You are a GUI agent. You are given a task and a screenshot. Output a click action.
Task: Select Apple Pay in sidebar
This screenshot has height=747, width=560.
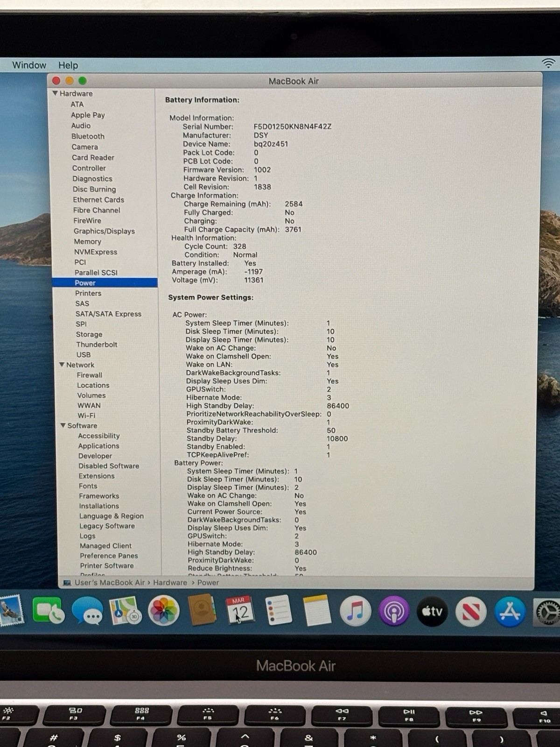click(88, 115)
